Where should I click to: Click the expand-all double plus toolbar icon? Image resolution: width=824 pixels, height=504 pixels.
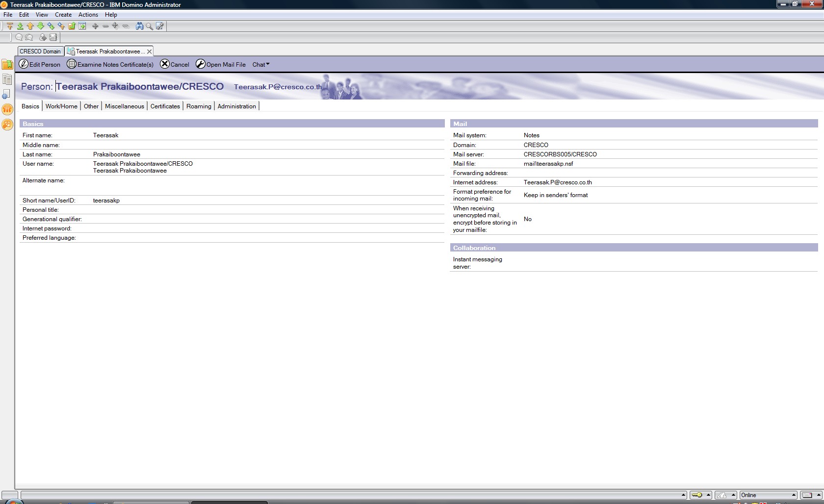tap(115, 26)
